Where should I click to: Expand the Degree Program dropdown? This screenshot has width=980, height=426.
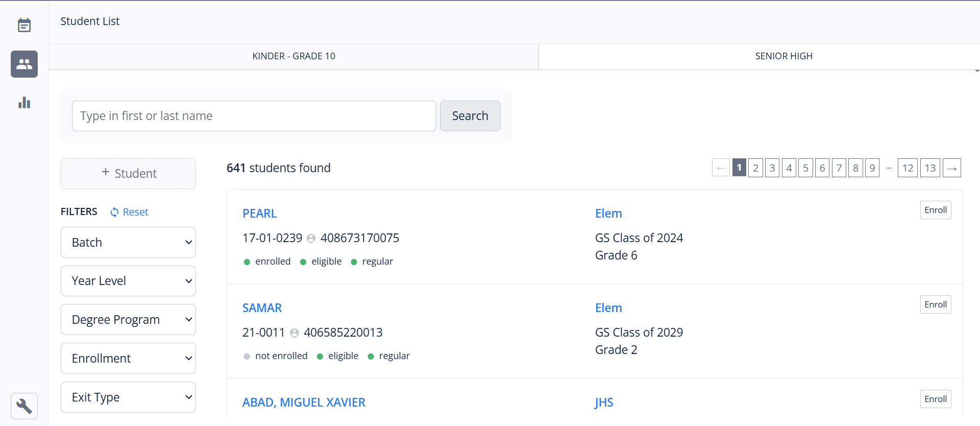[128, 320]
